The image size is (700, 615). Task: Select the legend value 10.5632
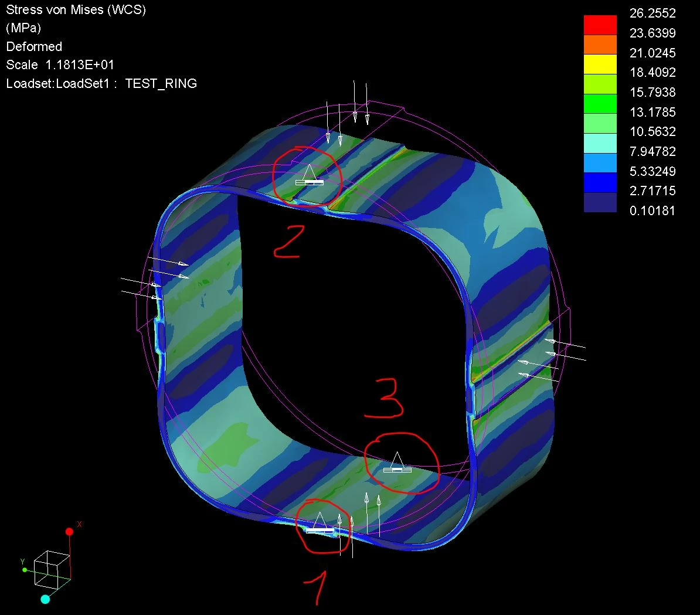pos(653,132)
